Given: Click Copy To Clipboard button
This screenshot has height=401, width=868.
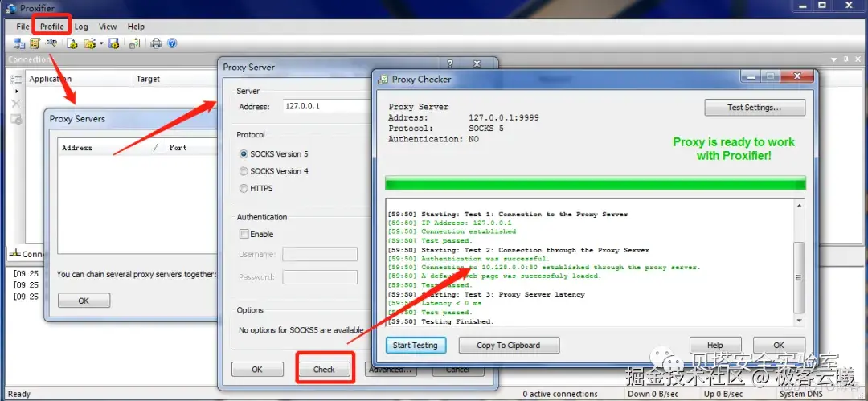Looking at the screenshot, I should click(x=509, y=345).
